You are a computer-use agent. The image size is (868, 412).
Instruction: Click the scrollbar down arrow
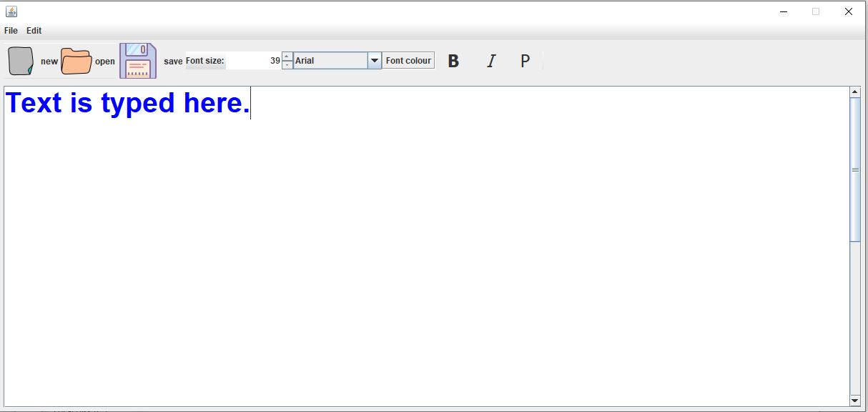point(855,401)
